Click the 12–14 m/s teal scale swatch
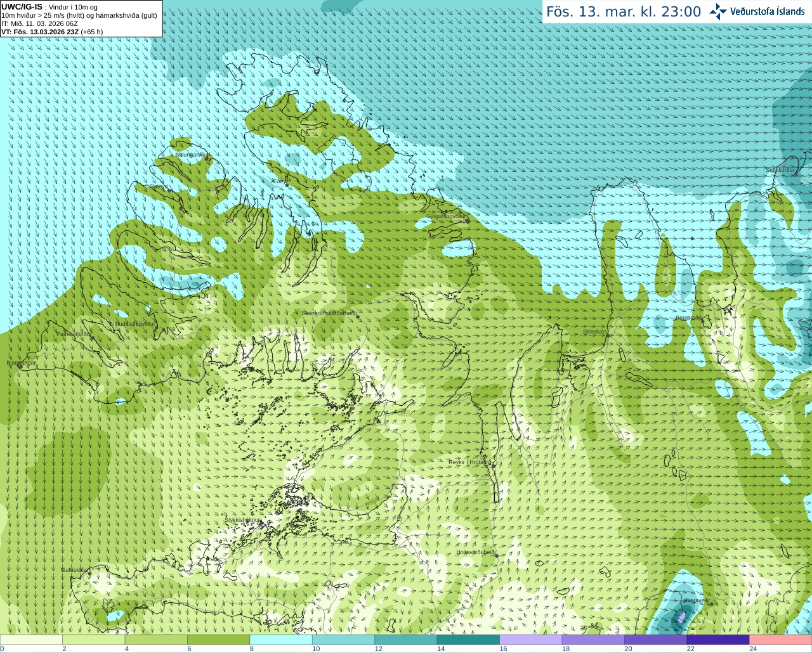 coord(406,640)
